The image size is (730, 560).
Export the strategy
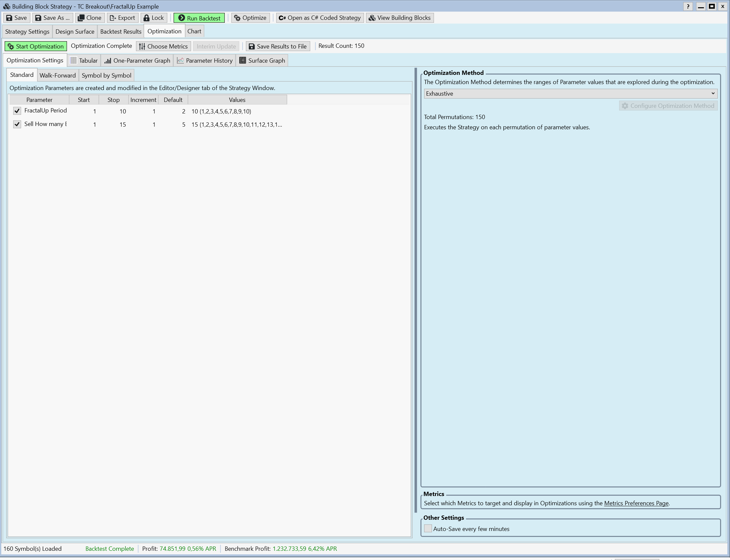(122, 18)
